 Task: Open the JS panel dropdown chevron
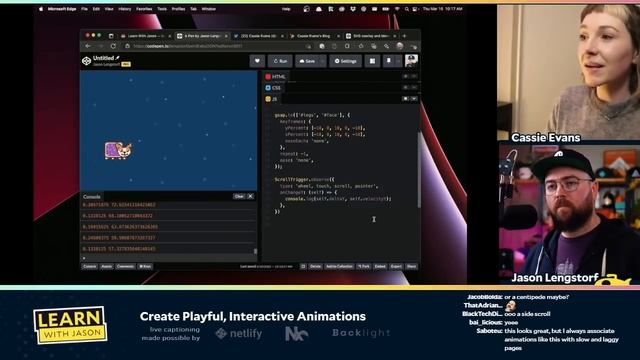tap(414, 98)
